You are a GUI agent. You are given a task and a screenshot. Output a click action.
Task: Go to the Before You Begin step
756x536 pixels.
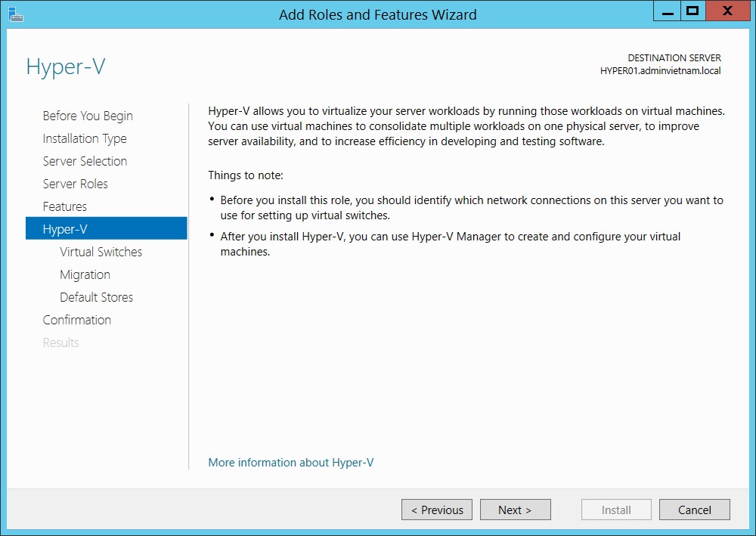tap(88, 116)
